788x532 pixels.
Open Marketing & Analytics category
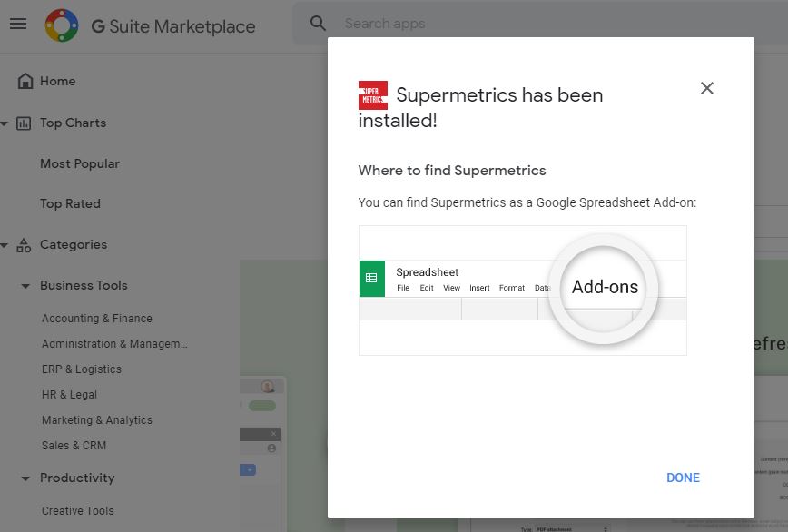[x=97, y=420]
